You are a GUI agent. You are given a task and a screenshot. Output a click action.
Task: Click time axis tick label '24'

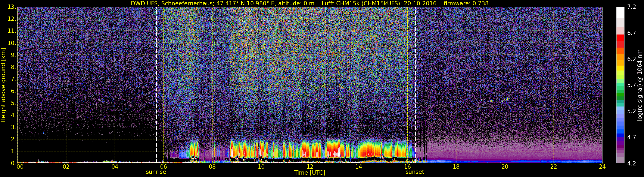click(x=602, y=167)
